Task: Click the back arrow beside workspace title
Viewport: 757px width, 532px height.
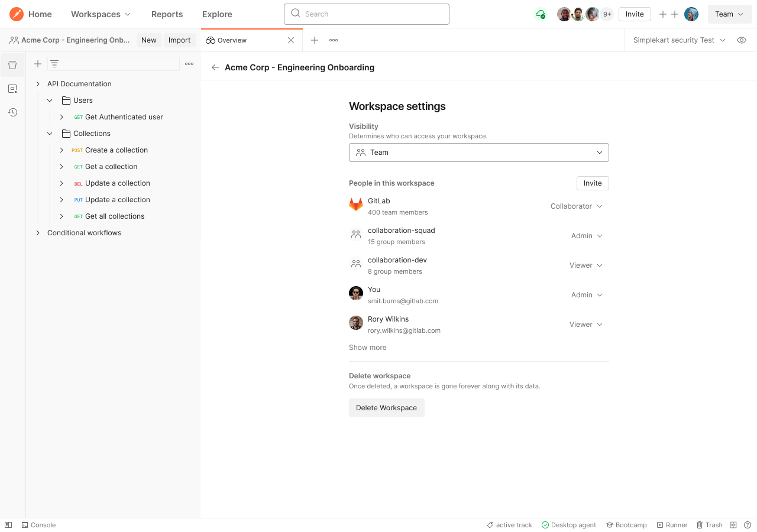Action: click(x=215, y=67)
